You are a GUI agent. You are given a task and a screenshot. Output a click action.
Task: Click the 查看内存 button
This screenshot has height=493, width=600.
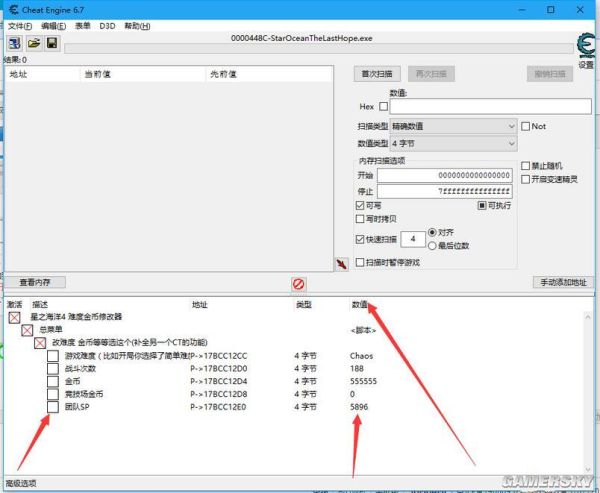35,282
